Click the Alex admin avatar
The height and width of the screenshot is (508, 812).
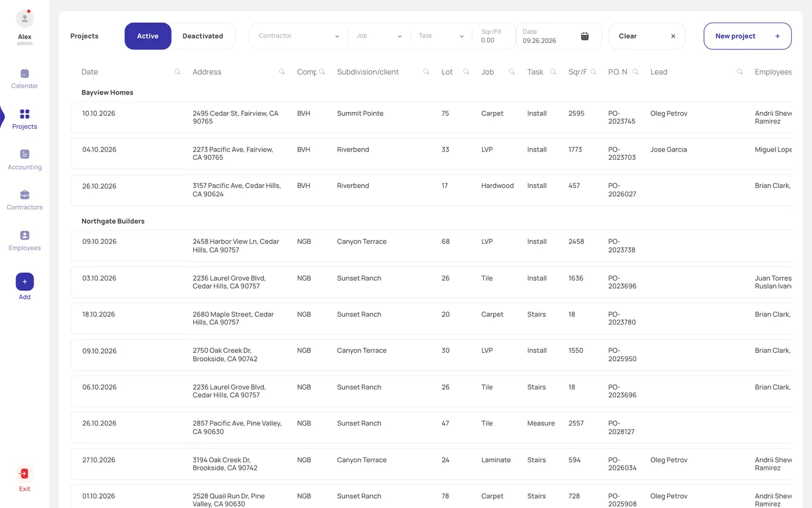[x=24, y=19]
